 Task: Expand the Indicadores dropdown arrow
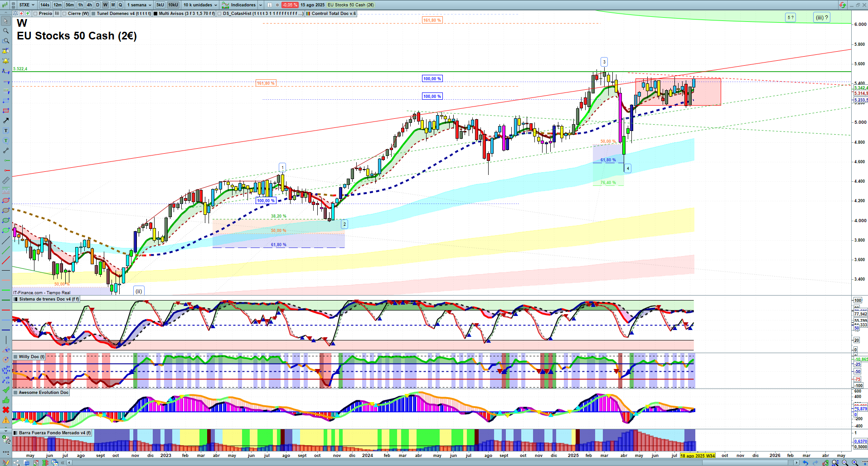click(x=260, y=5)
